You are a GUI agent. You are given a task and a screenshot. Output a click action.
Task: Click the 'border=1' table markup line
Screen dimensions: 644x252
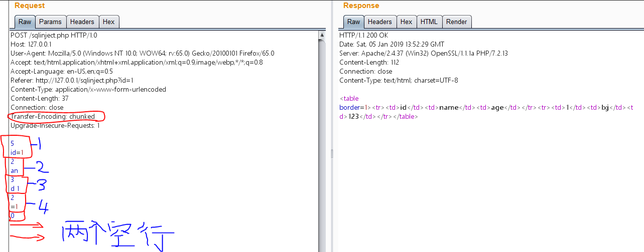[486, 107]
